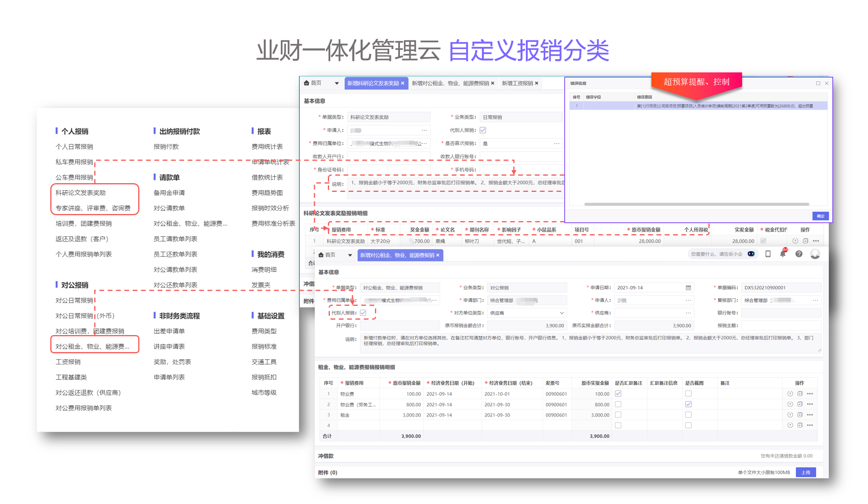Click the 上传 upload button
This screenshot has width=868, height=504.
806,472
